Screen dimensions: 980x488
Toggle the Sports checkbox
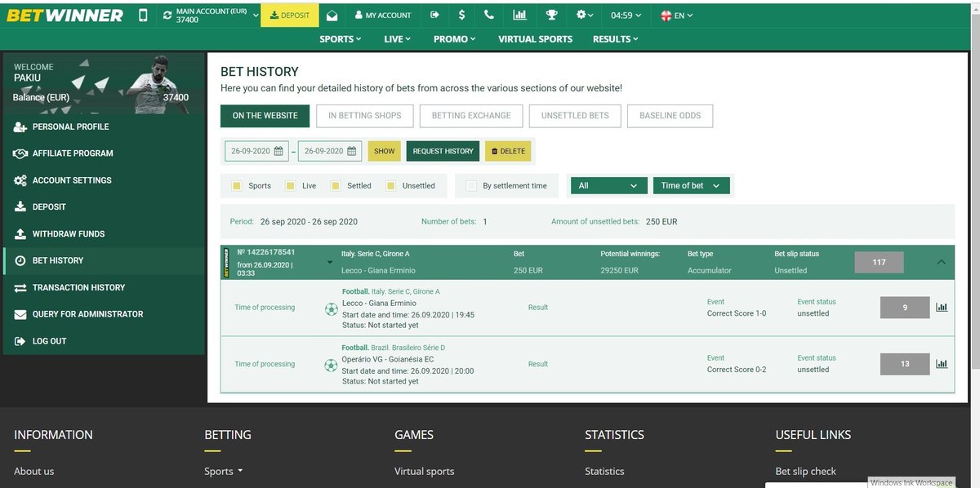click(x=237, y=186)
